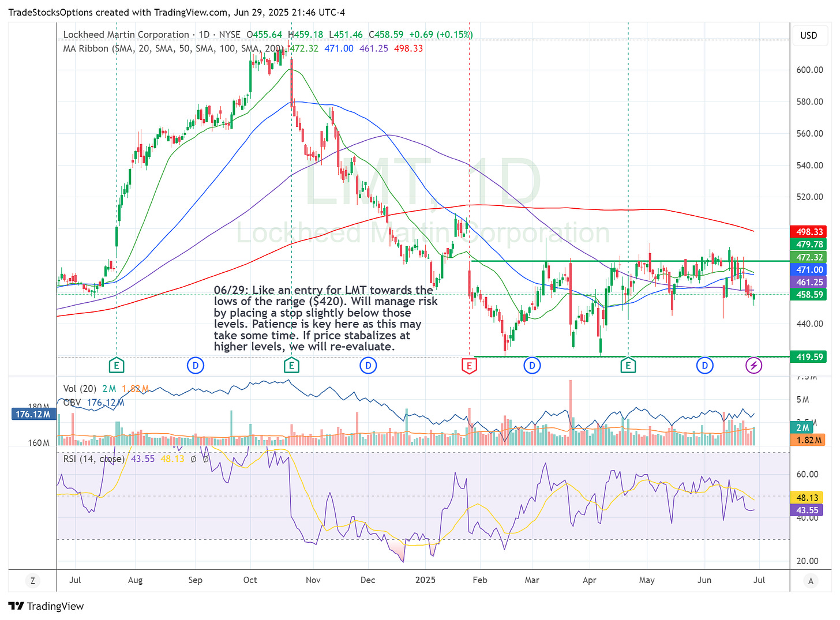The image size is (840, 620).
Task: Click the purple 43.55 RSI axis label
Action: click(807, 510)
